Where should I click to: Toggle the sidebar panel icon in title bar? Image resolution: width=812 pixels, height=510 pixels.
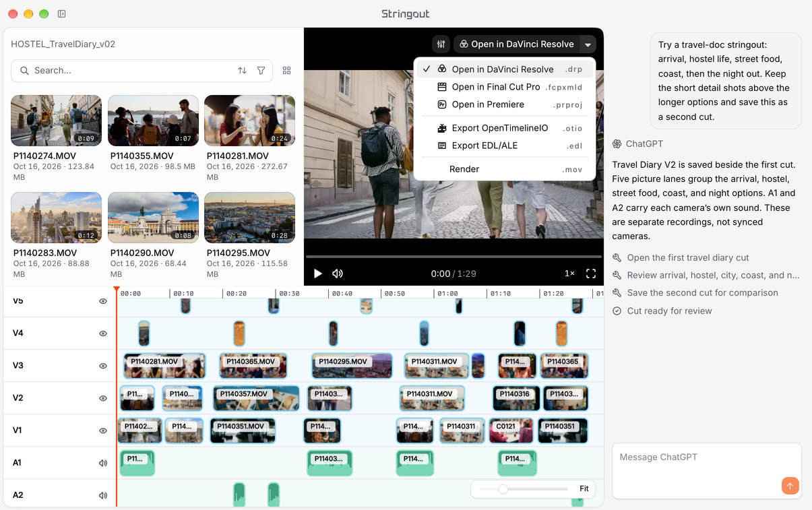(62, 13)
